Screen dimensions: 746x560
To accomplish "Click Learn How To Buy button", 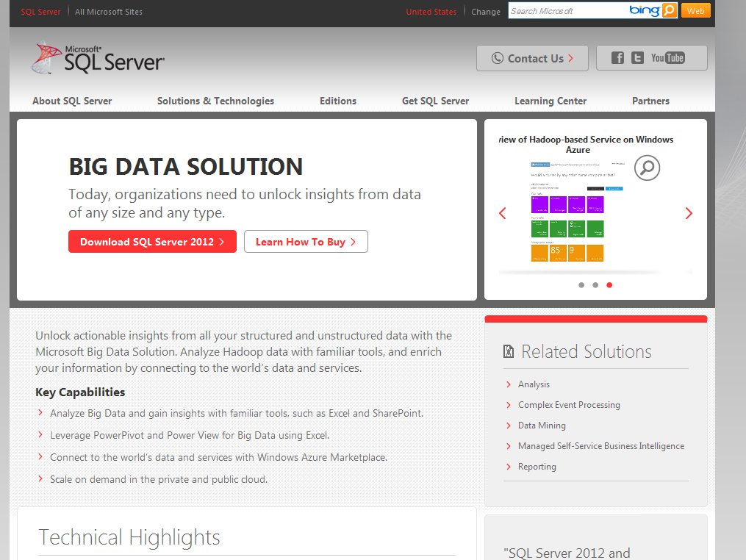I will tap(306, 242).
